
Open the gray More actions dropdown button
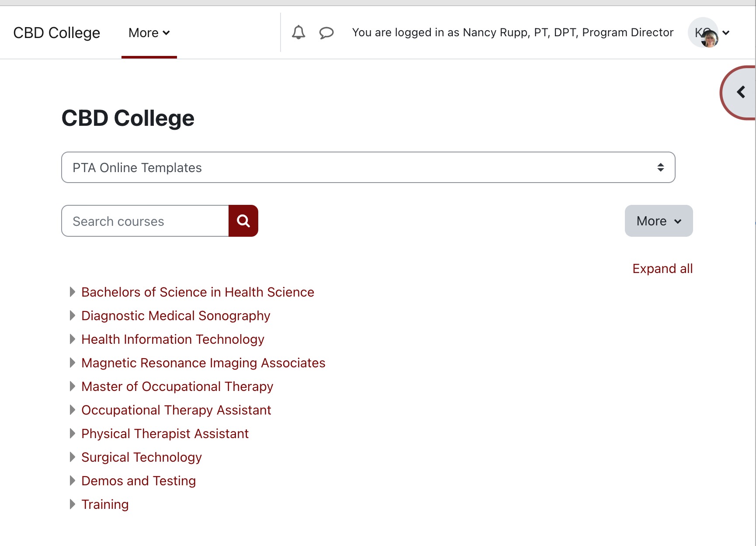(x=659, y=221)
